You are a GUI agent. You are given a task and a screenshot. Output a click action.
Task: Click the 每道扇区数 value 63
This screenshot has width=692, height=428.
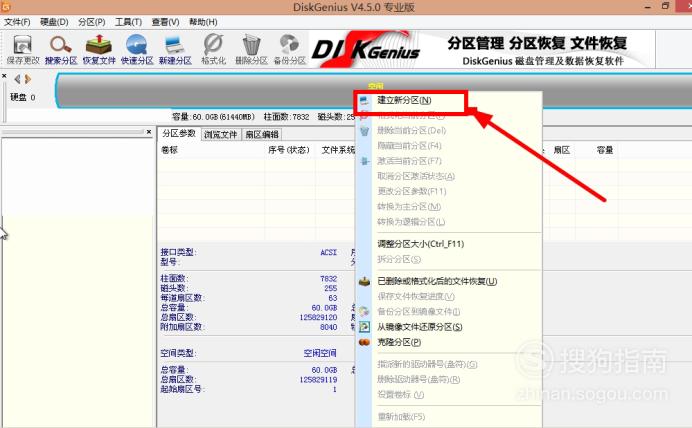[333, 298]
